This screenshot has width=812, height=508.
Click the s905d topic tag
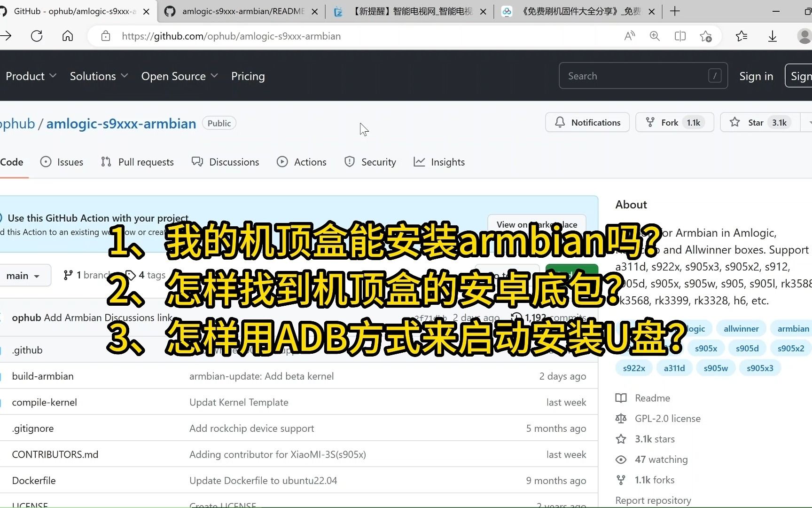(747, 349)
